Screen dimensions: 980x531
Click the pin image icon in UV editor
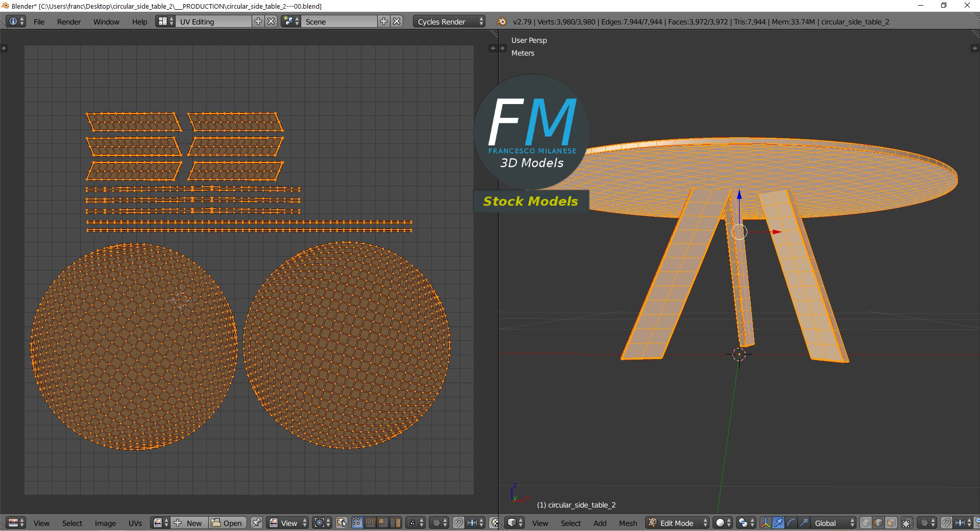tap(256, 523)
